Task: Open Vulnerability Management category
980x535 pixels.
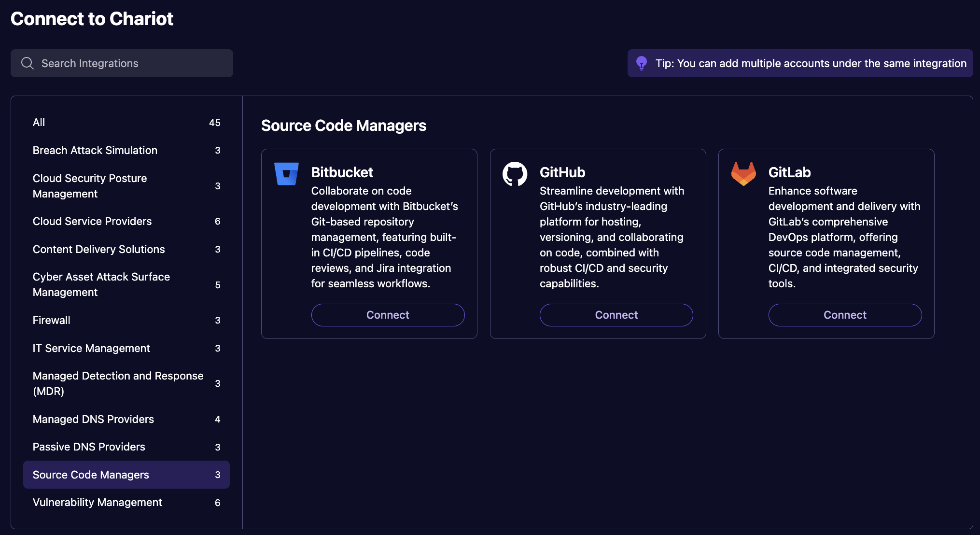Action: (126, 503)
